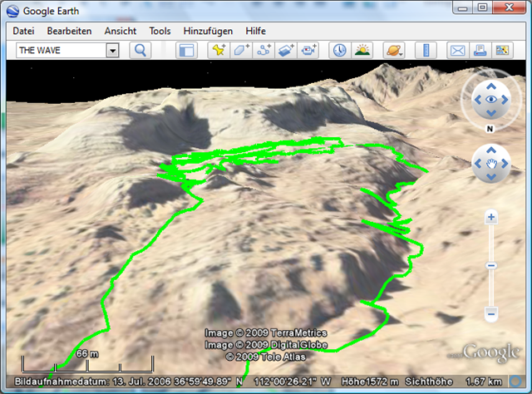Viewport: 532px width, 394px height.
Task: Select the add path tool
Action: [264, 50]
